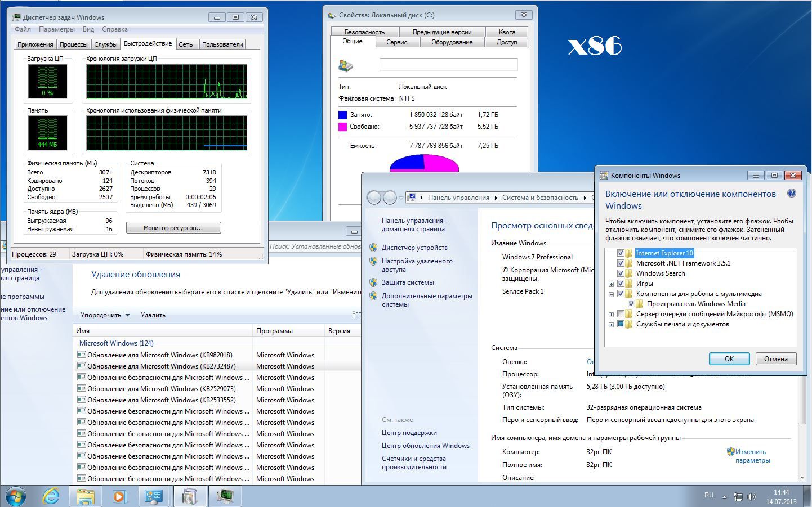Switch to Службы tab in Task Manager
The width and height of the screenshot is (812, 507).
pyautogui.click(x=106, y=44)
